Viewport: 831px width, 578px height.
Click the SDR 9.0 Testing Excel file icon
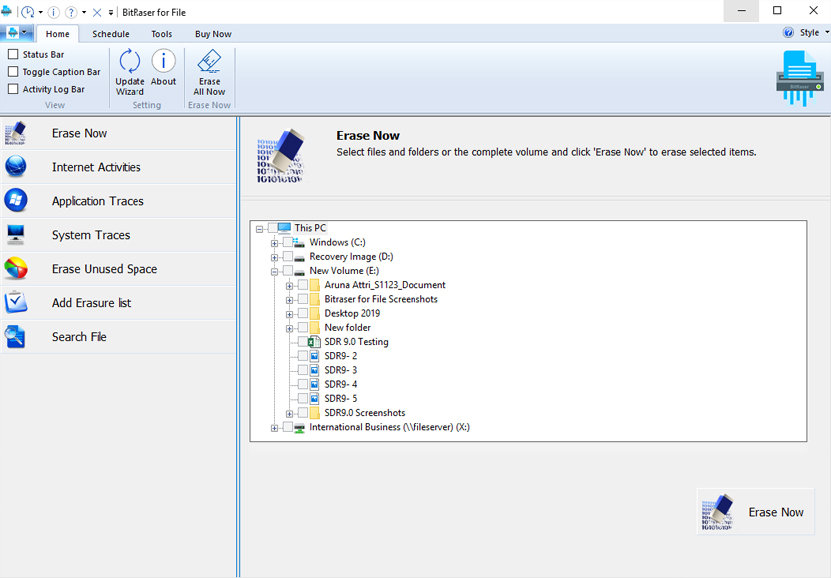click(x=314, y=342)
